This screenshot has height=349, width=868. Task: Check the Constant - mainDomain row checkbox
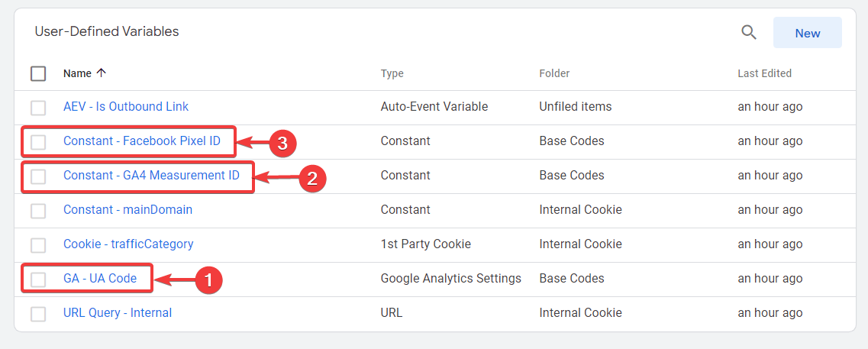38,210
